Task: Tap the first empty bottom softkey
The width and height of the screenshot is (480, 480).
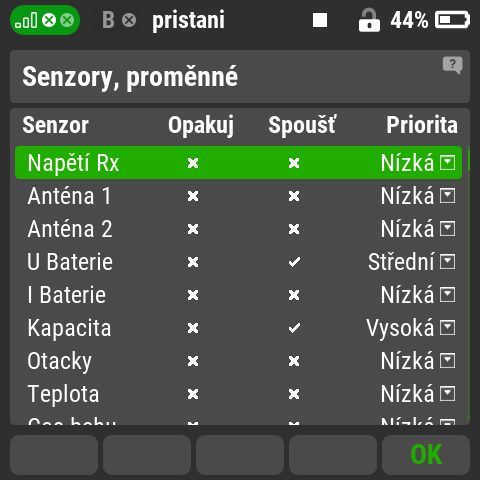Action: pyautogui.click(x=54, y=455)
